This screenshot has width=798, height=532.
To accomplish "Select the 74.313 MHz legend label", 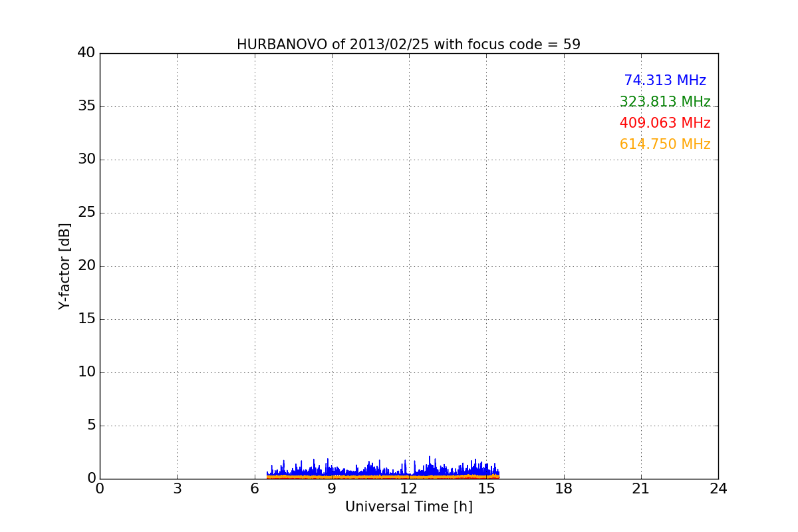I will [665, 80].
